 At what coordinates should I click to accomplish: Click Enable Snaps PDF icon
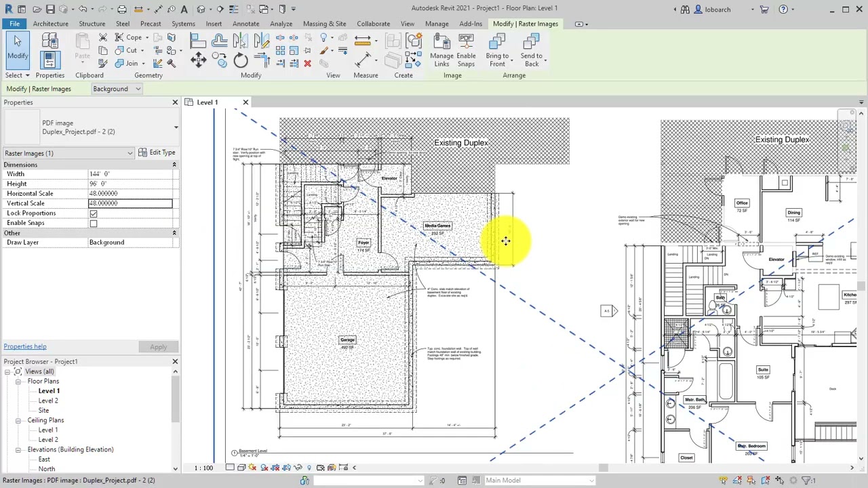pos(466,51)
